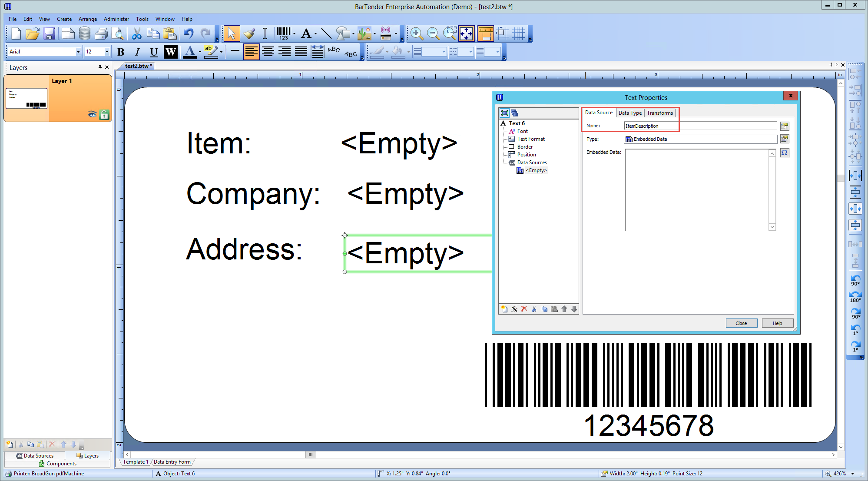Click the font color A button

coord(190,52)
